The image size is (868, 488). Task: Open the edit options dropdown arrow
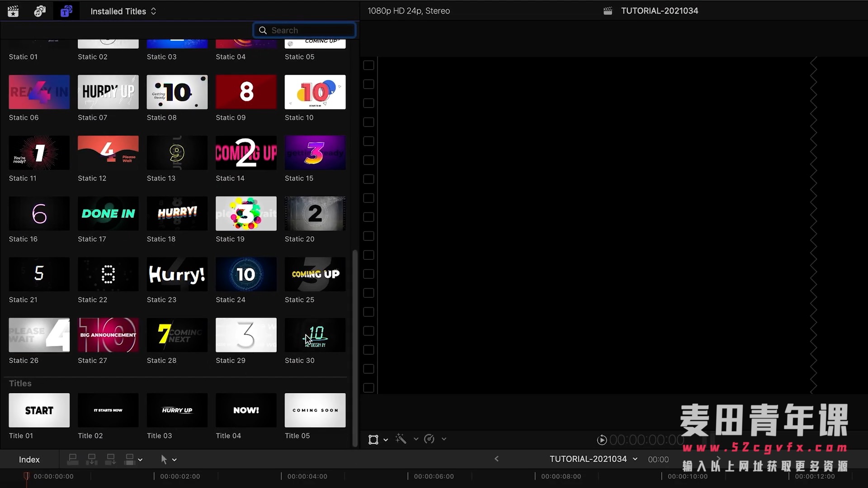140,460
